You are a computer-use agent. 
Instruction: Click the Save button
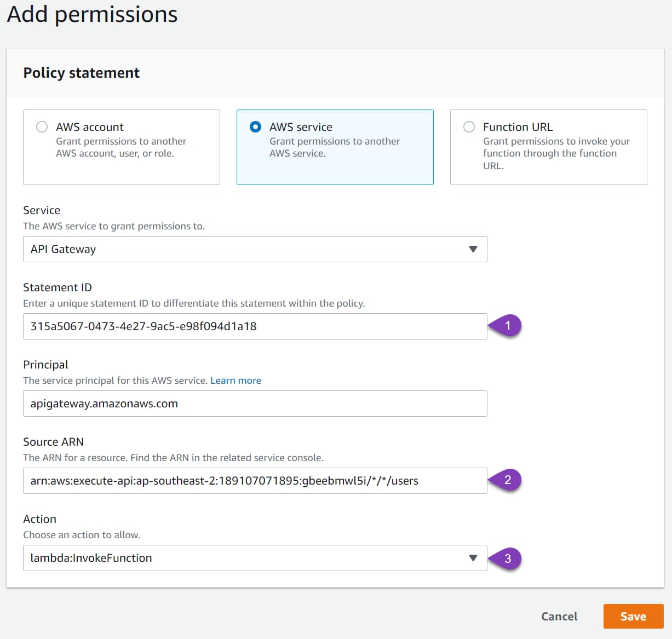[633, 616]
